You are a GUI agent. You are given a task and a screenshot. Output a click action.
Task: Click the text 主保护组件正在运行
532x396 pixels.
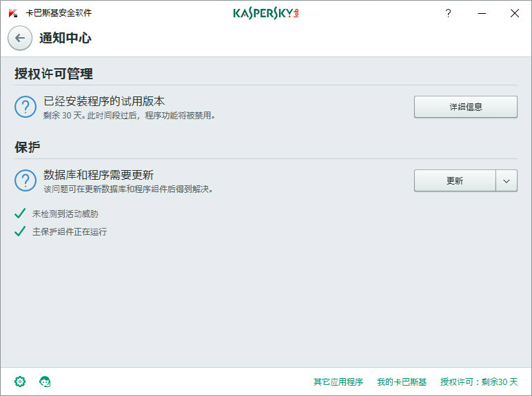(70, 231)
